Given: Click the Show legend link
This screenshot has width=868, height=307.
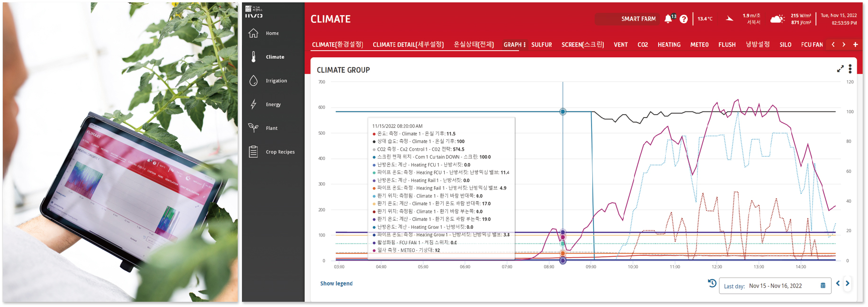Looking at the screenshot, I should (x=336, y=283).
